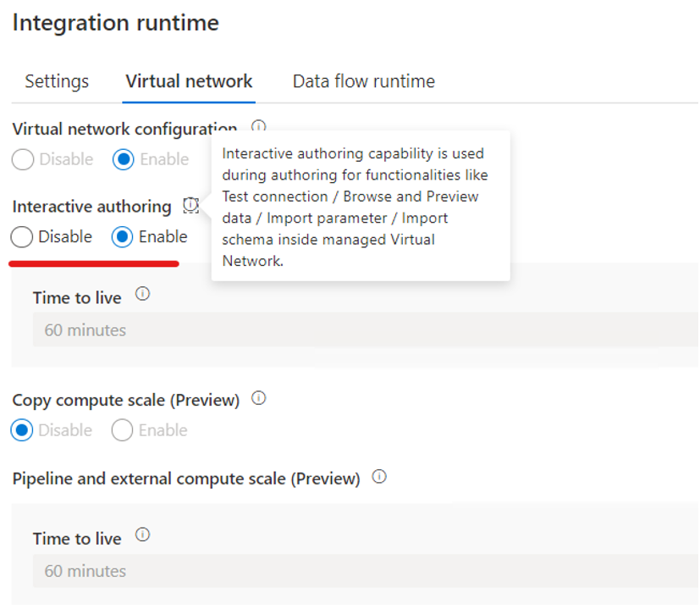
Task: Open the Data flow runtime tab
Action: (362, 81)
